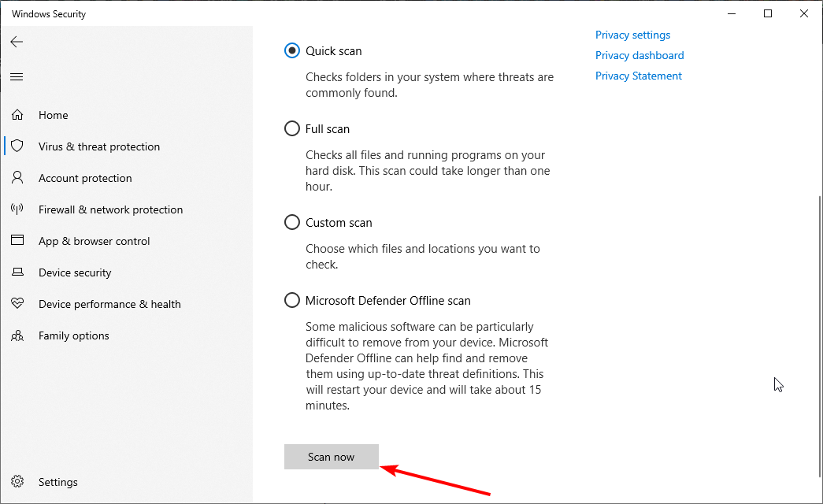This screenshot has width=823, height=504.
Task: Open the Privacy Statement link
Action: [638, 76]
